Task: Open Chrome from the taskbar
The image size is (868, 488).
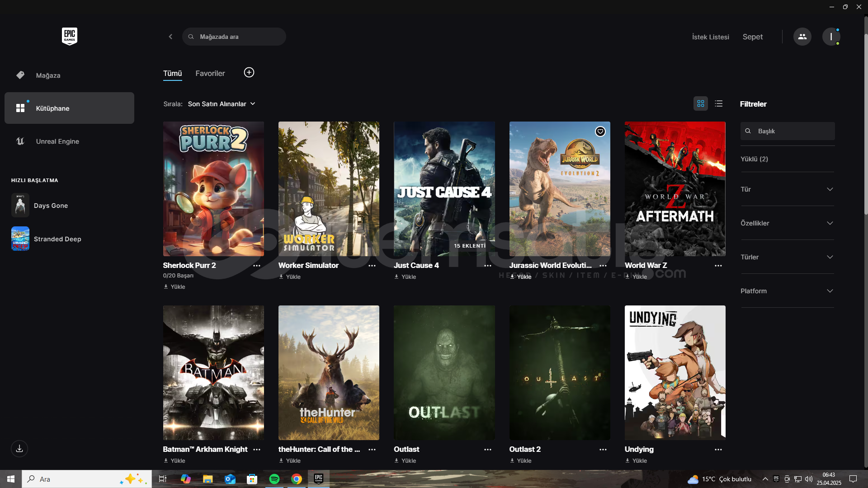Action: coord(297,479)
